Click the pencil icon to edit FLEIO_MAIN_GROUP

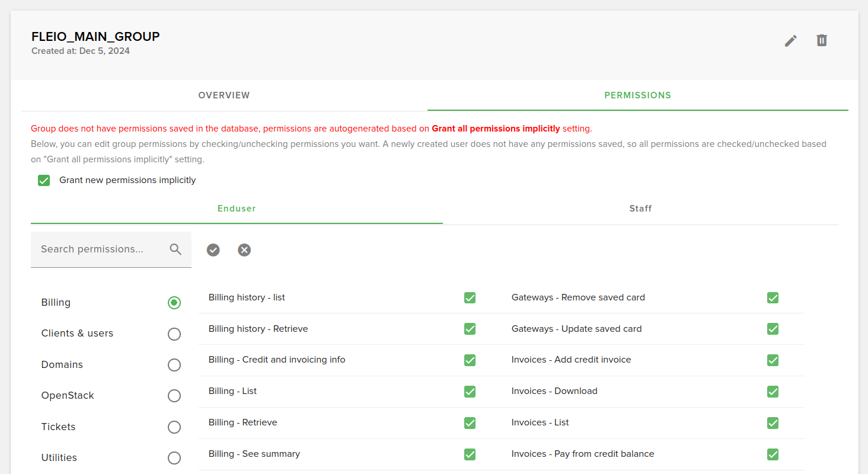coord(790,40)
